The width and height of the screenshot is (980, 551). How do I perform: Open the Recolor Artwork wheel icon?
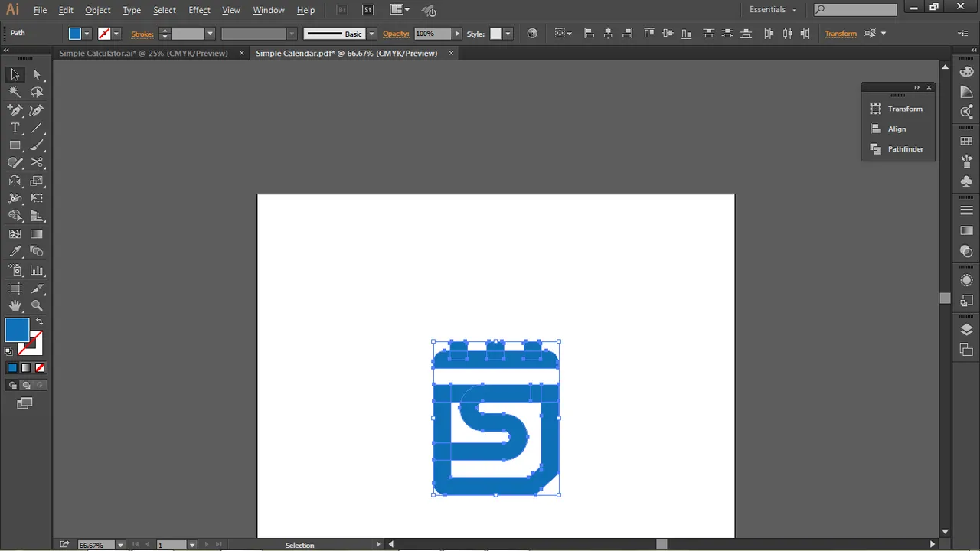(x=532, y=34)
